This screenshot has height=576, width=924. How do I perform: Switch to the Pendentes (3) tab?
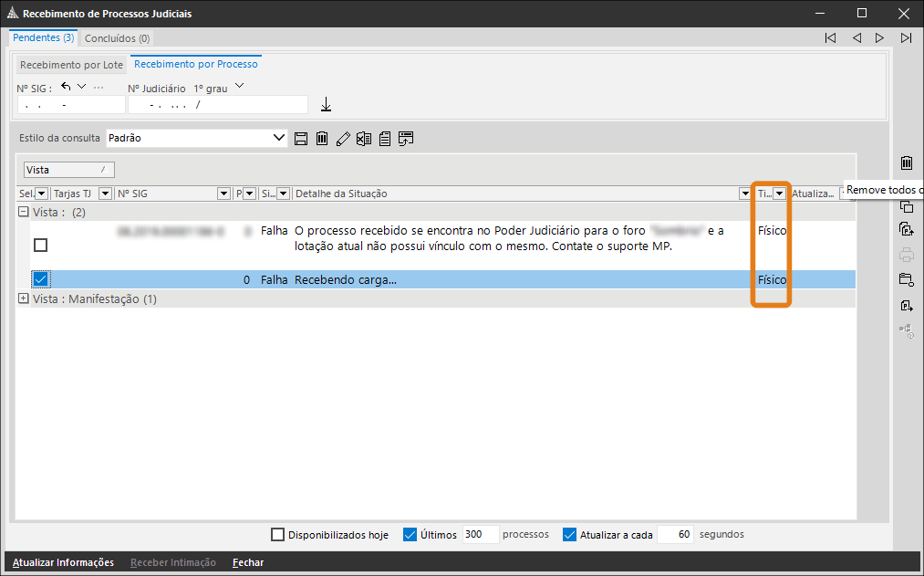pos(43,37)
